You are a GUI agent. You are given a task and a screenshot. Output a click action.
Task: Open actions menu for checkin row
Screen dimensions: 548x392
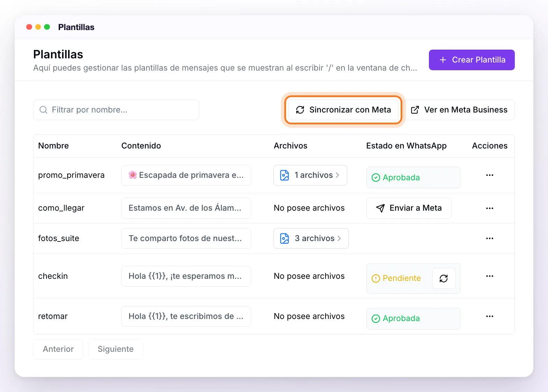tap(490, 276)
